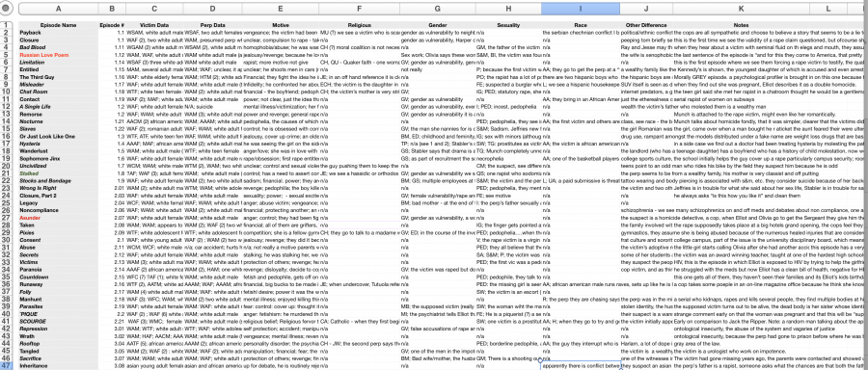The image size is (868, 370).
Task: Click the Notes header cell
Action: [x=741, y=25]
